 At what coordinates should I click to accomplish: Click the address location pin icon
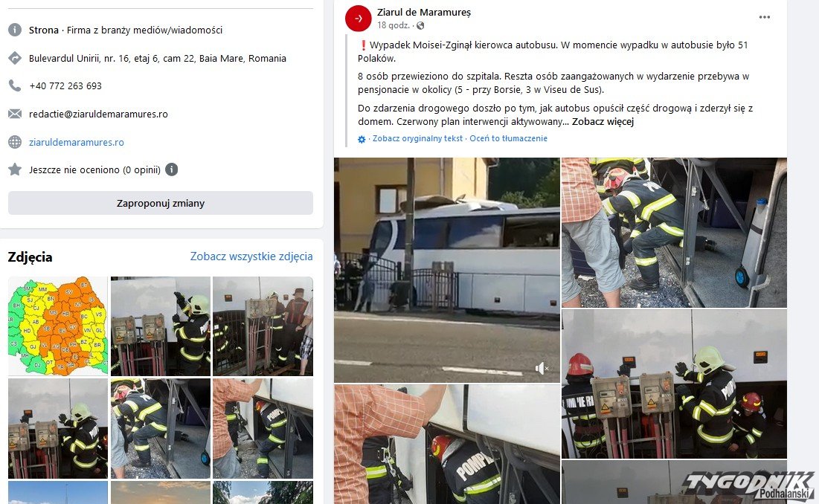[x=15, y=58]
